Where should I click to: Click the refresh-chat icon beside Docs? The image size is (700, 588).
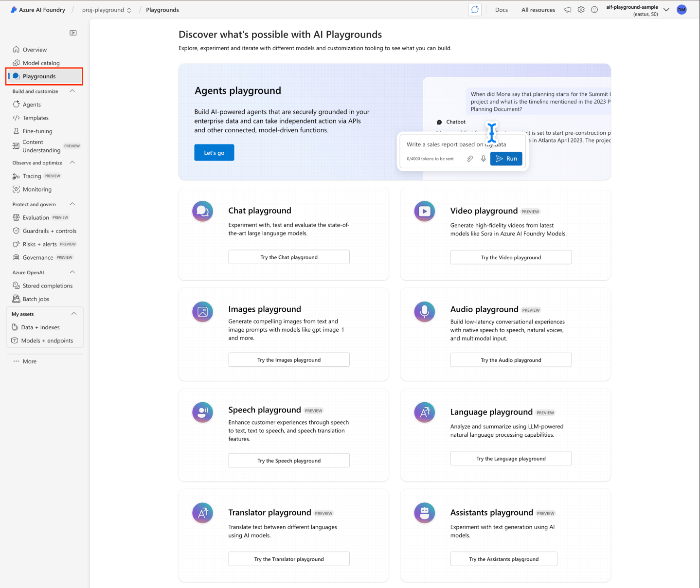(475, 9)
